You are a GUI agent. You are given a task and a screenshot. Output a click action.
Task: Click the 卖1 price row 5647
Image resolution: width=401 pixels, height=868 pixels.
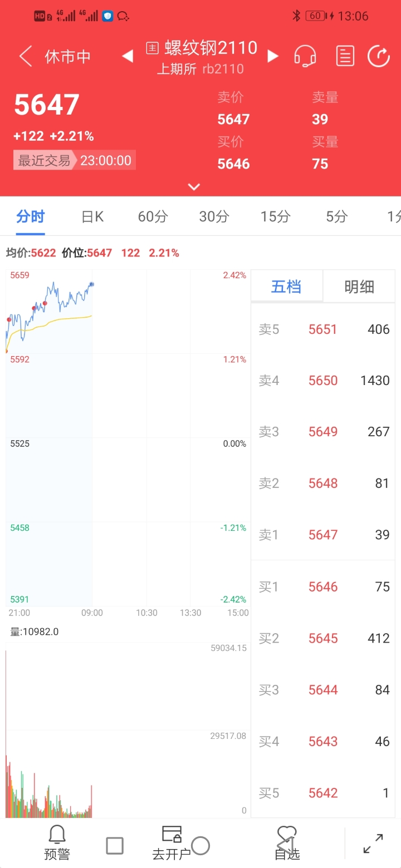pyautogui.click(x=323, y=535)
